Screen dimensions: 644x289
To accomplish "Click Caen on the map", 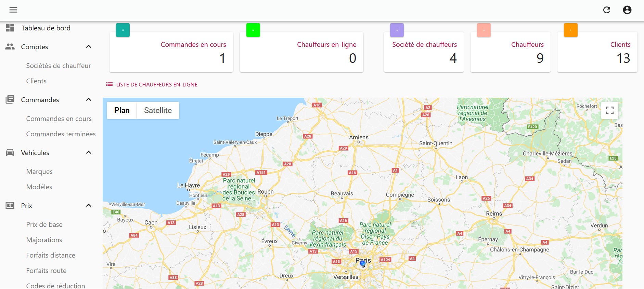I will pyautogui.click(x=151, y=222).
